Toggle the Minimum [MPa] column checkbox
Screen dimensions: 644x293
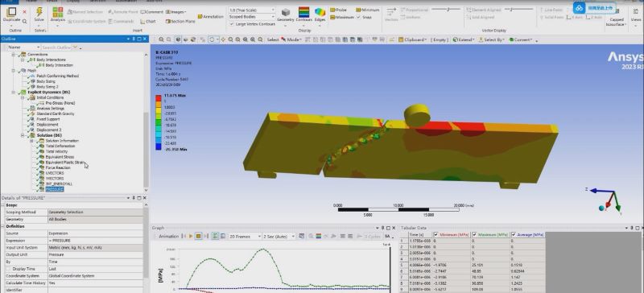pos(436,235)
